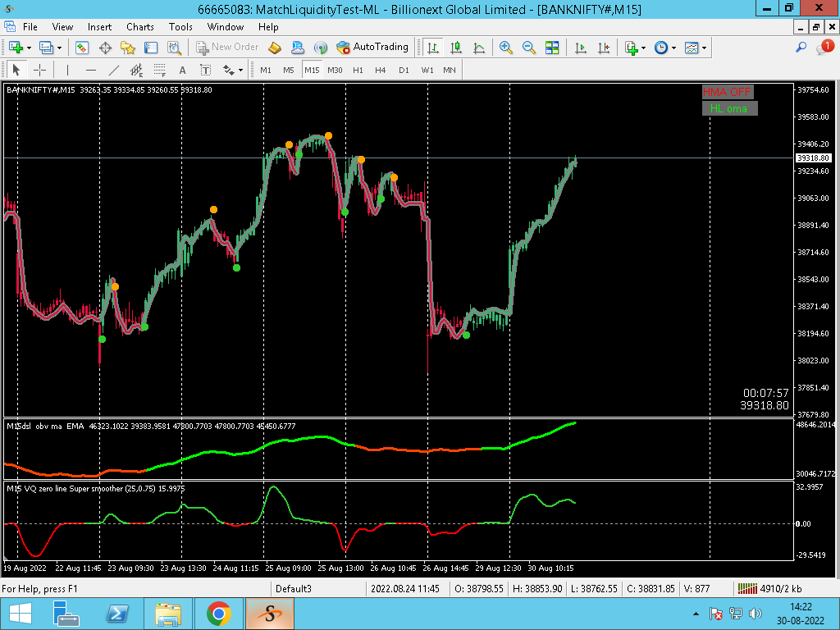The image size is (840, 630).
Task: Open the notifications chat bubble icon
Action: [824, 47]
